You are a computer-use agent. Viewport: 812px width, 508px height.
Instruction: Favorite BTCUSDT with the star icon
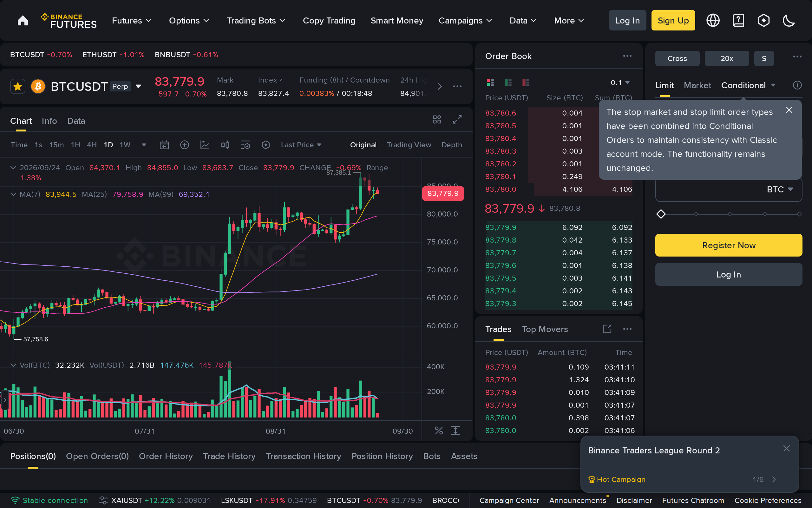click(x=18, y=87)
